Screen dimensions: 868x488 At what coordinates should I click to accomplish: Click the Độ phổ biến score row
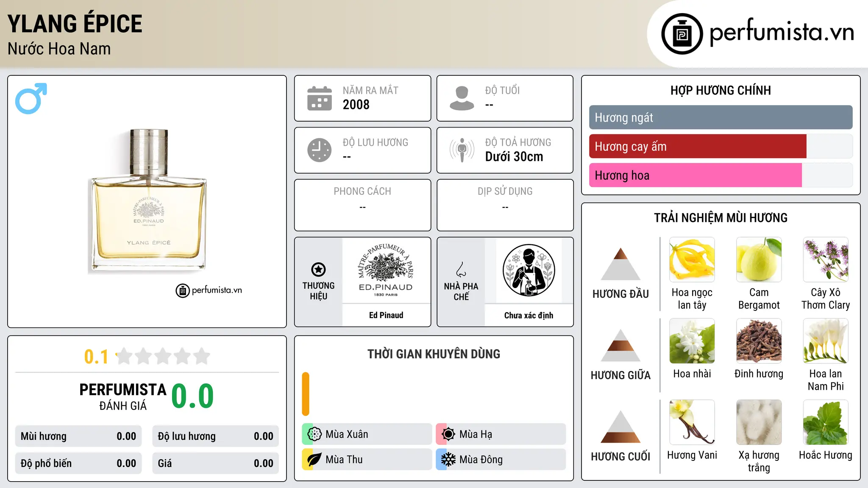[x=78, y=463]
